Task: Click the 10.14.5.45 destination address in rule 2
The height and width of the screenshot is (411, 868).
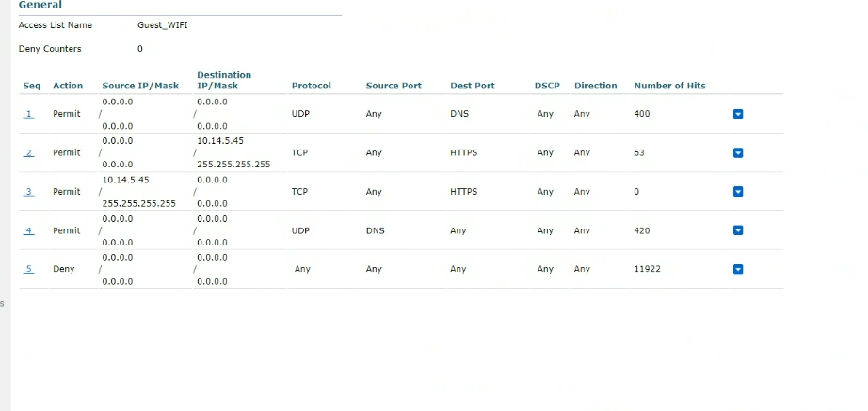Action: [x=220, y=141]
